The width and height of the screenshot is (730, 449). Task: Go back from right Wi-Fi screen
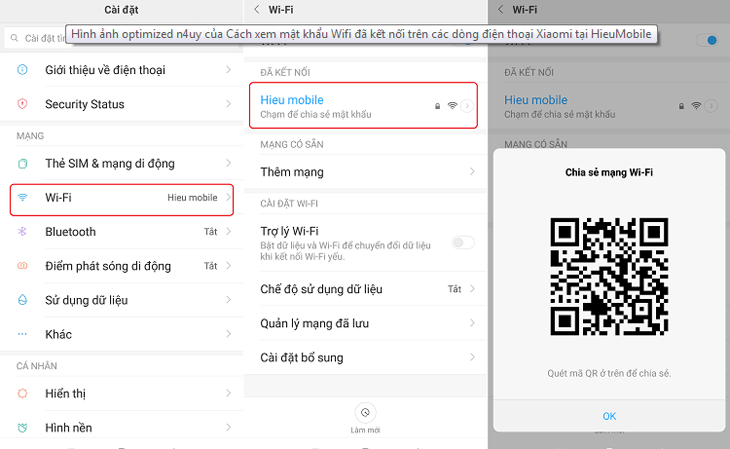[500, 9]
